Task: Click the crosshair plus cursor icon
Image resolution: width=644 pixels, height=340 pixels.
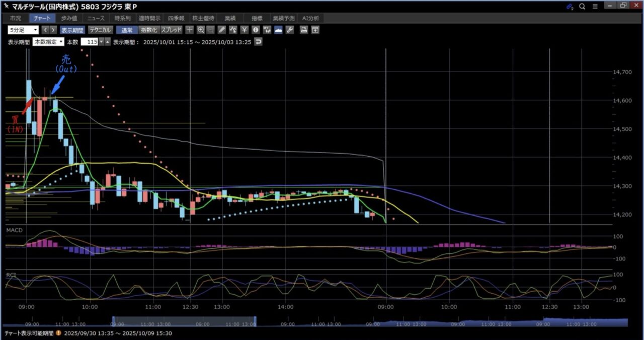Action: [190, 30]
